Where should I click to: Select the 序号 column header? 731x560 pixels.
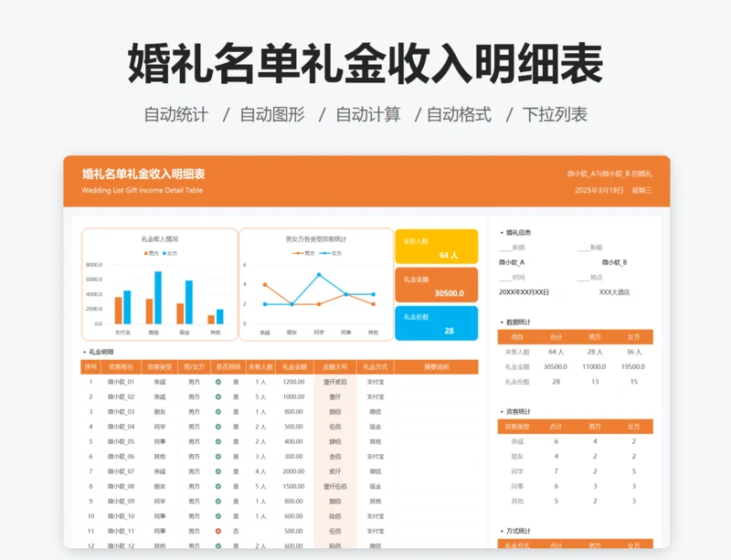pyautogui.click(x=90, y=367)
